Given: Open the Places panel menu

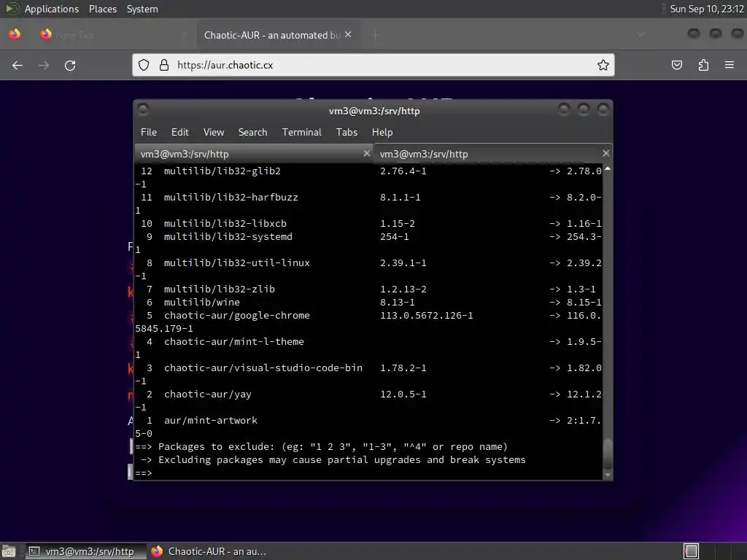Looking at the screenshot, I should point(102,9).
